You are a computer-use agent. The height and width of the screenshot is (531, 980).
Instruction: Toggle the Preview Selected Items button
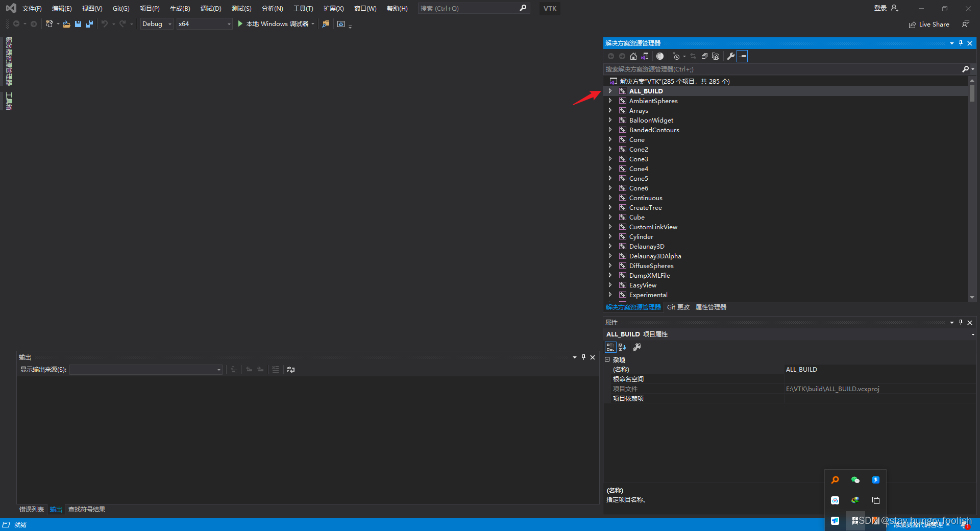point(743,56)
